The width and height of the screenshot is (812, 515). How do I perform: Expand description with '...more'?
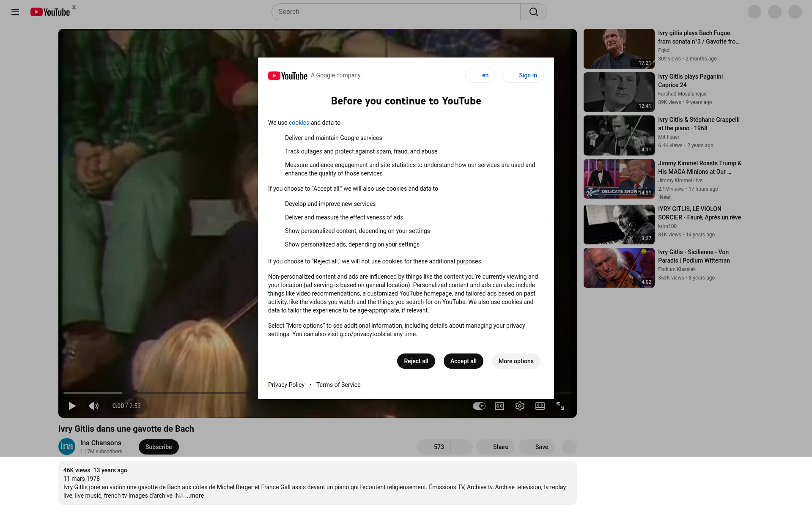tap(195, 496)
